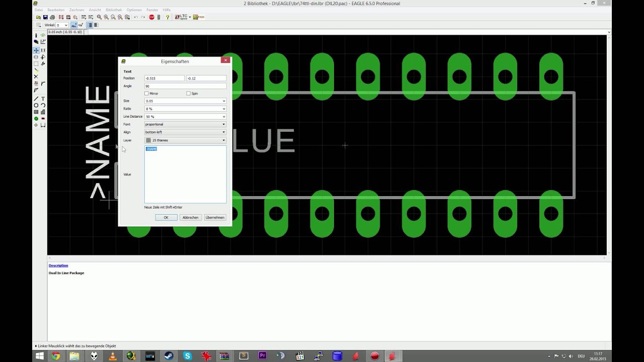Select the Text tool
This screenshot has height=362, width=644.
coord(43,99)
